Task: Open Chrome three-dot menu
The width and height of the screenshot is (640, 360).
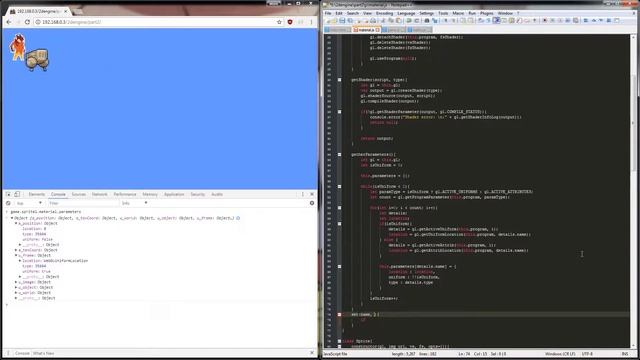Action: click(x=311, y=22)
